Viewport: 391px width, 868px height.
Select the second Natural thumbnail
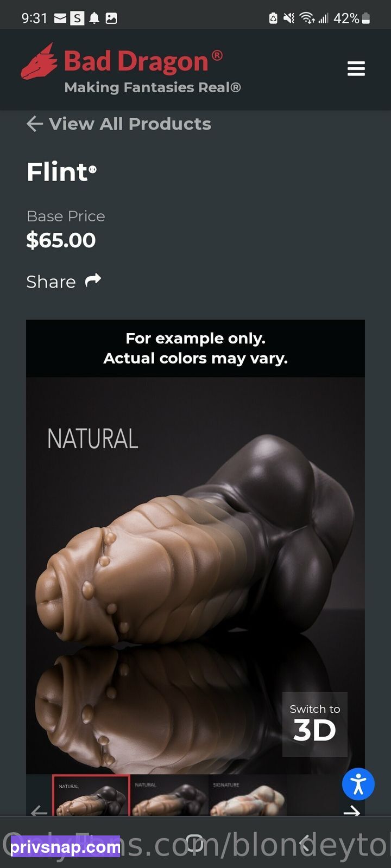169,796
